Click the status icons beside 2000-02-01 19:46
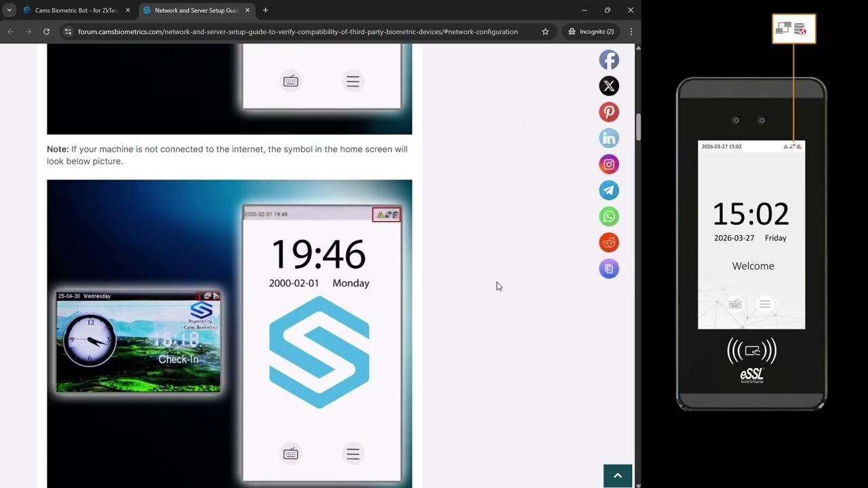 [x=387, y=215]
